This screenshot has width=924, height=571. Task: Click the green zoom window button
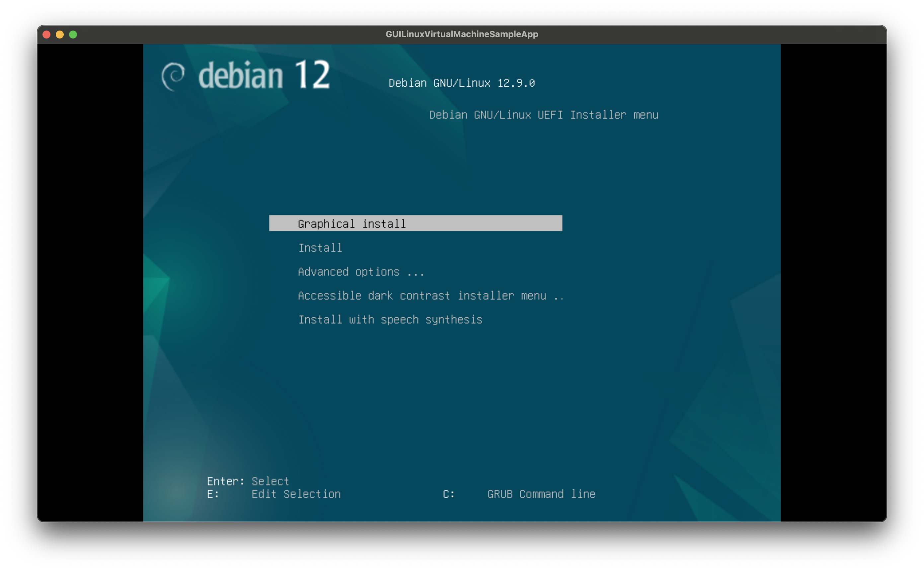[73, 35]
